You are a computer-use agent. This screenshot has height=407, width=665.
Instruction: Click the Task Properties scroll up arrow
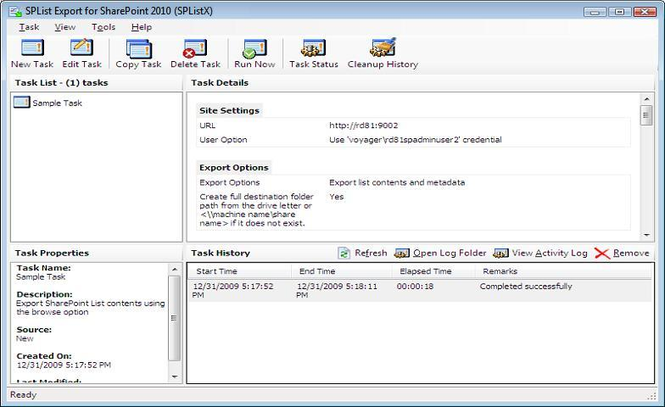point(174,269)
